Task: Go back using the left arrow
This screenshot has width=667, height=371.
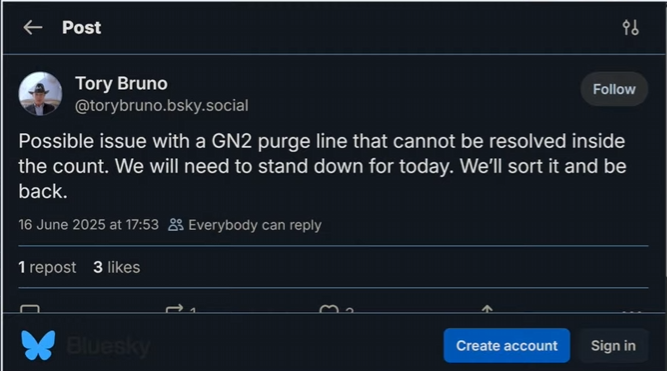Action: 33,28
